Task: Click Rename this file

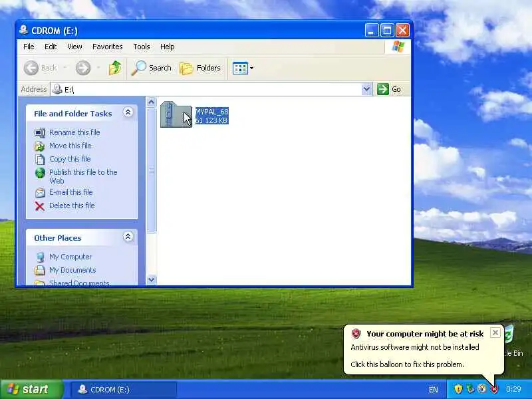Action: click(x=74, y=132)
